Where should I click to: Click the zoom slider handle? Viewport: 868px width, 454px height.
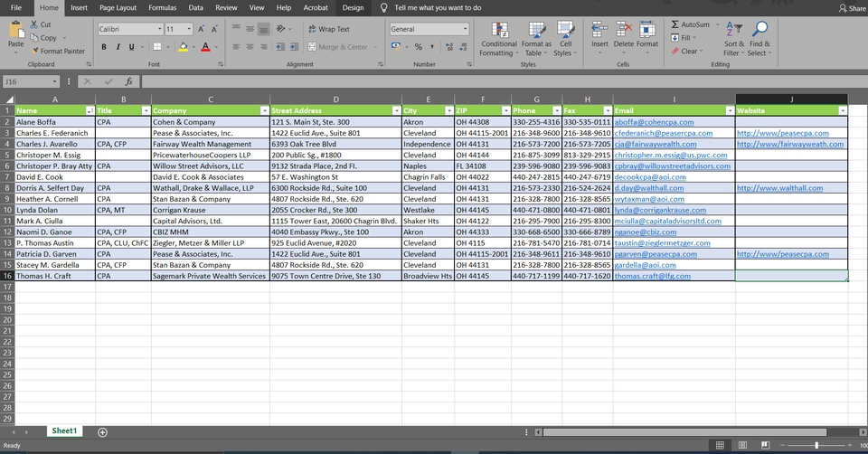[x=816, y=445]
